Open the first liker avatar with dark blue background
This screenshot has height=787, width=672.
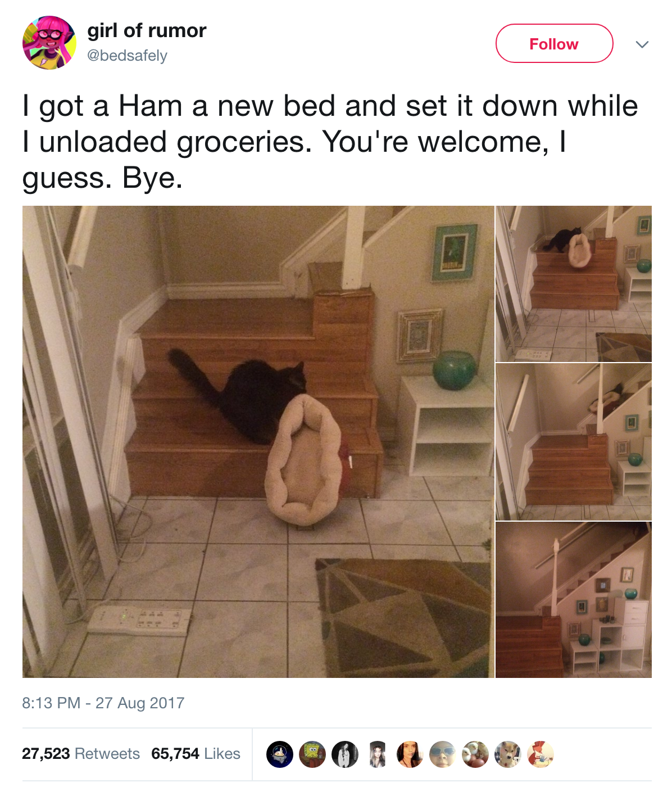coord(280,754)
